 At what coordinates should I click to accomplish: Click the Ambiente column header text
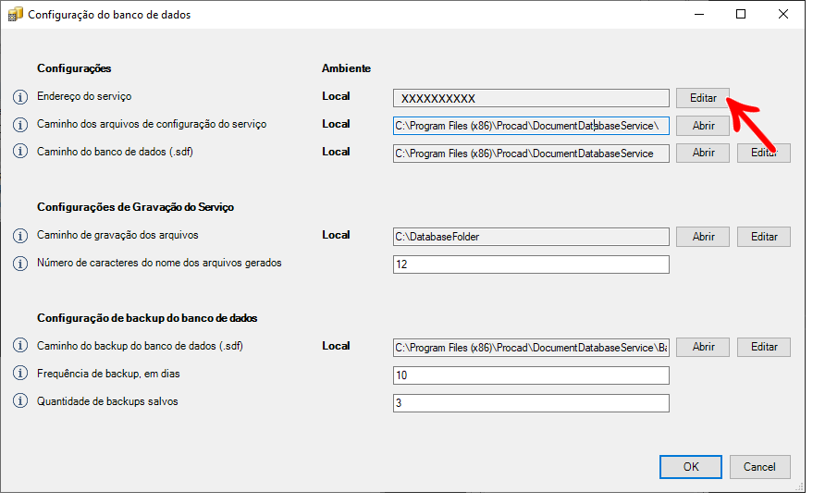point(346,68)
